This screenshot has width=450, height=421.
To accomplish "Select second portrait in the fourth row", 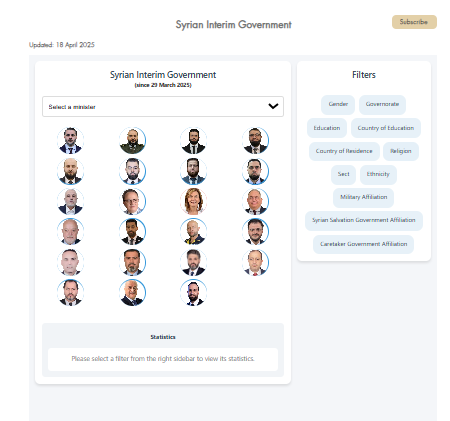I will pos(132,232).
